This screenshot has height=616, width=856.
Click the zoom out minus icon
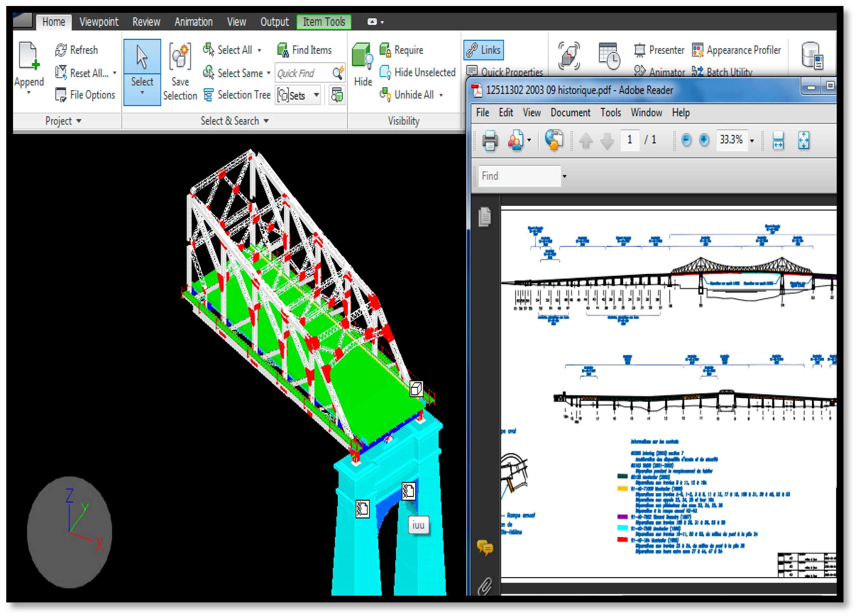pyautogui.click(x=686, y=140)
